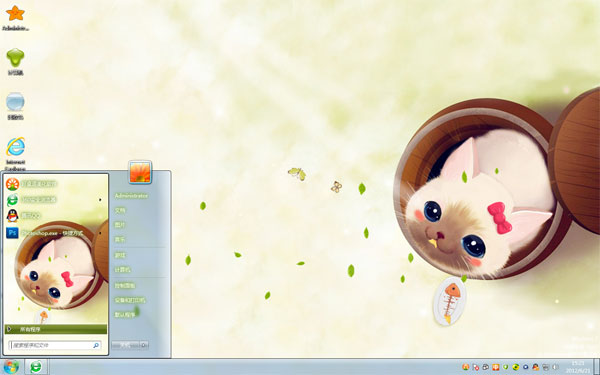Open the orange star Administrator desktop icon
This screenshot has height=375, width=600.
coord(15,18)
